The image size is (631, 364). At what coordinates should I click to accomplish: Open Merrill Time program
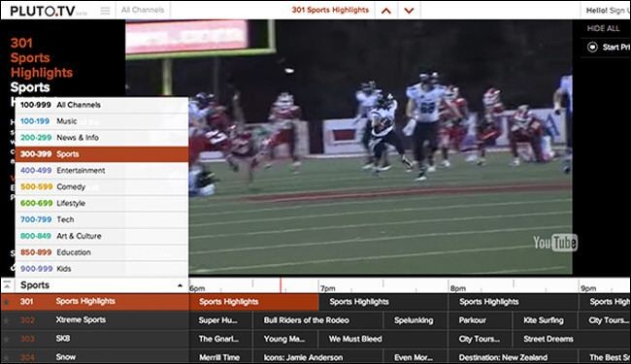click(220, 357)
